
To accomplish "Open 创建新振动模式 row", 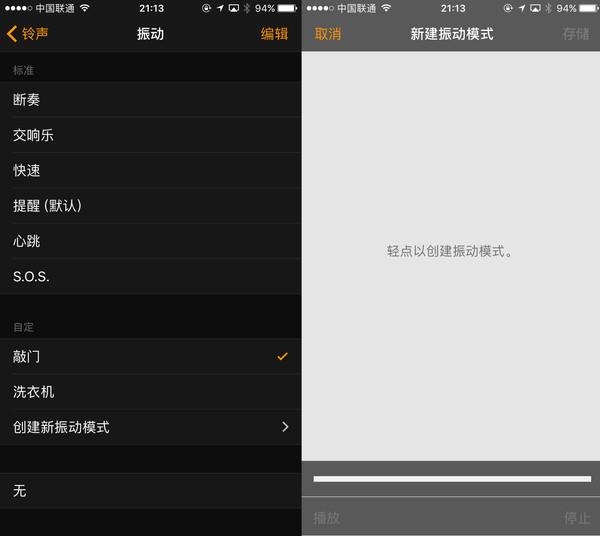I will point(150,427).
